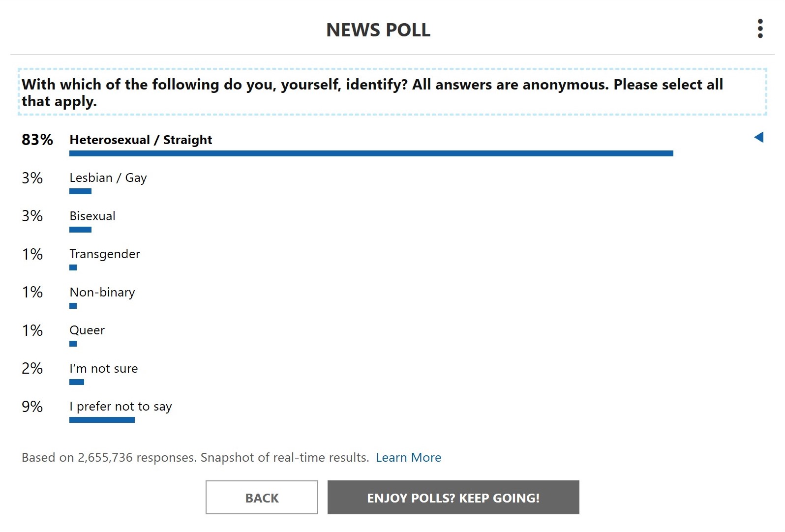
Task: Select the Queer answer label
Action: coord(87,330)
